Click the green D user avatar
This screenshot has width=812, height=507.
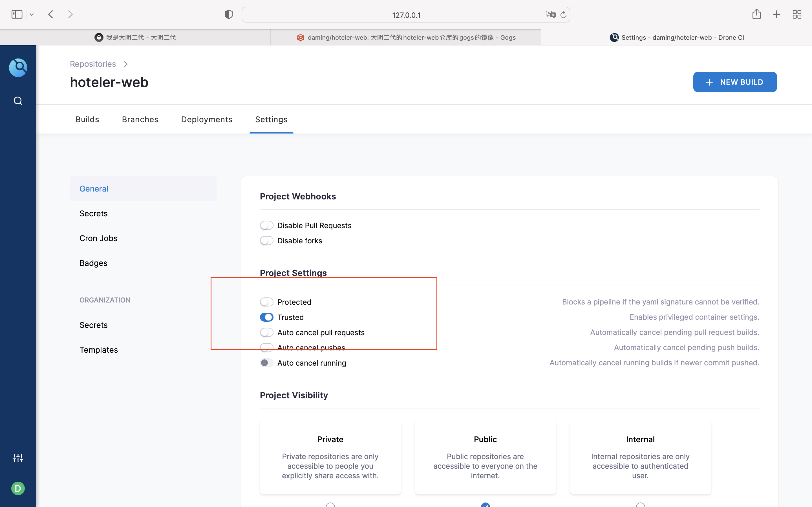click(x=18, y=488)
